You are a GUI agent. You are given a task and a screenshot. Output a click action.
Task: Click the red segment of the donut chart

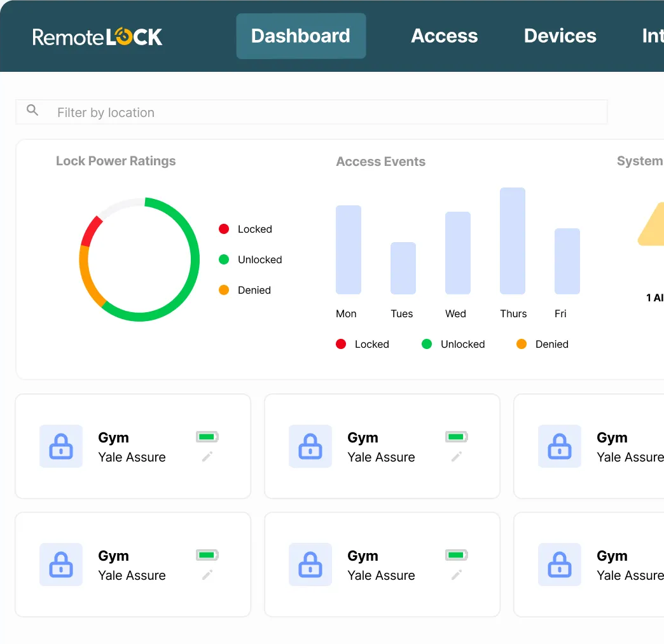point(90,231)
